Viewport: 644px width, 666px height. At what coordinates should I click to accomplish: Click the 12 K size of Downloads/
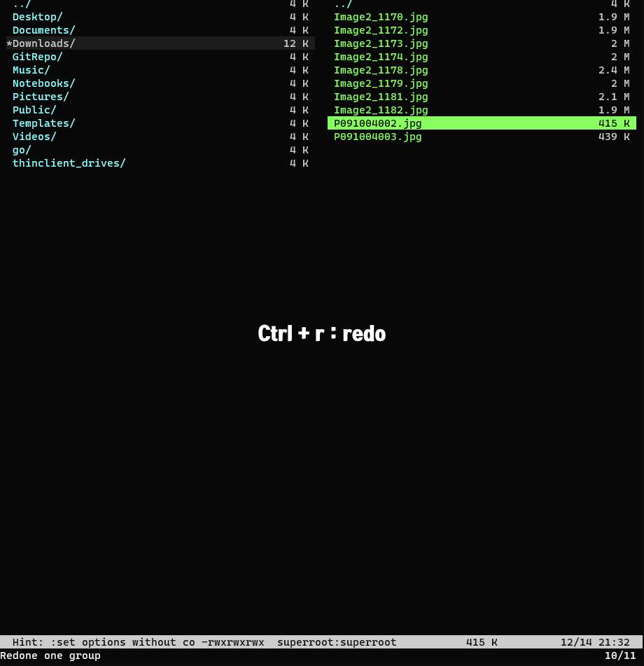pos(296,43)
